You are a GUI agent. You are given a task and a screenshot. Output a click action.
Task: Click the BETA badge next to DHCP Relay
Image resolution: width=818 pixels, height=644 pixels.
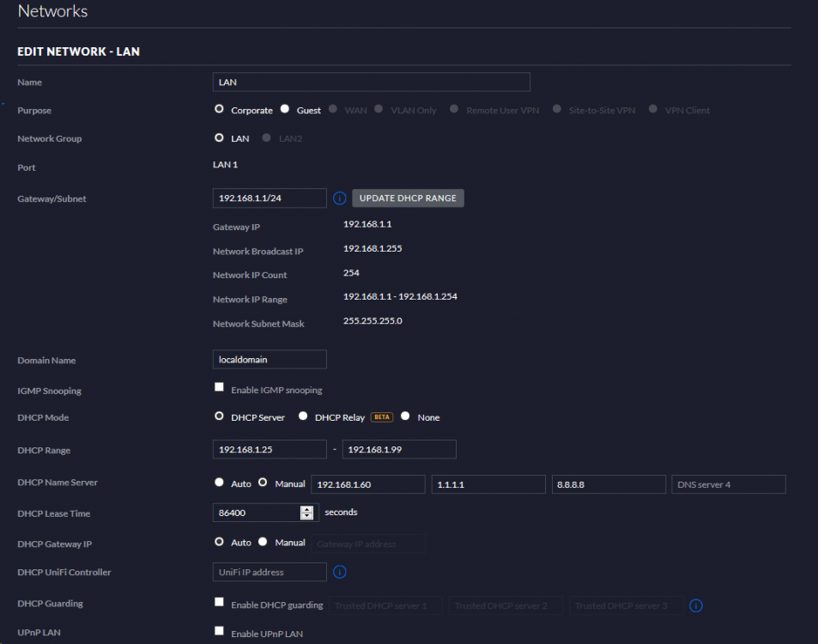point(382,417)
